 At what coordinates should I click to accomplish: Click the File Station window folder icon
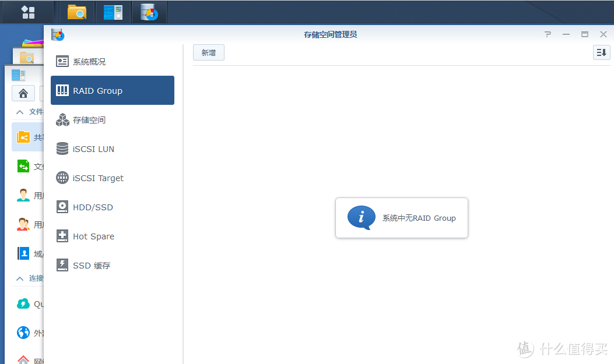tap(27, 58)
